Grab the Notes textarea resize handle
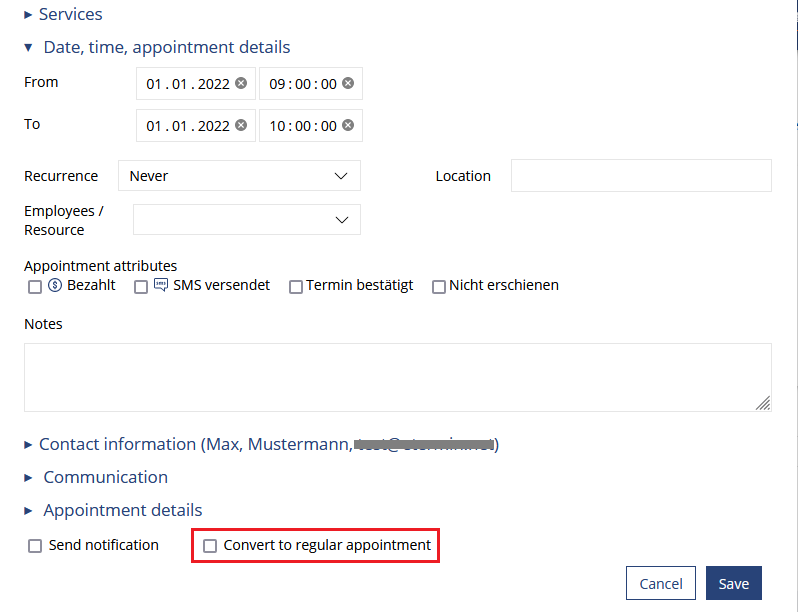Screen dimensions: 798x612 pyautogui.click(x=763, y=403)
